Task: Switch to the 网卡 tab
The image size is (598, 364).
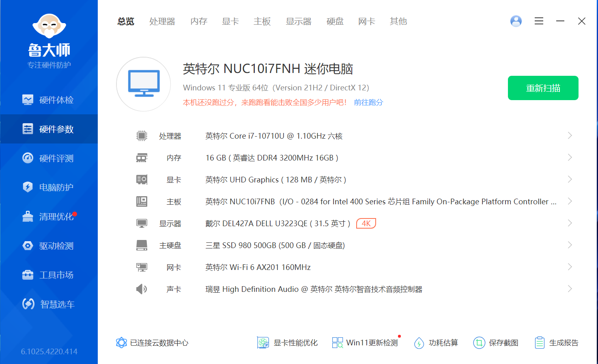Action: click(x=367, y=21)
